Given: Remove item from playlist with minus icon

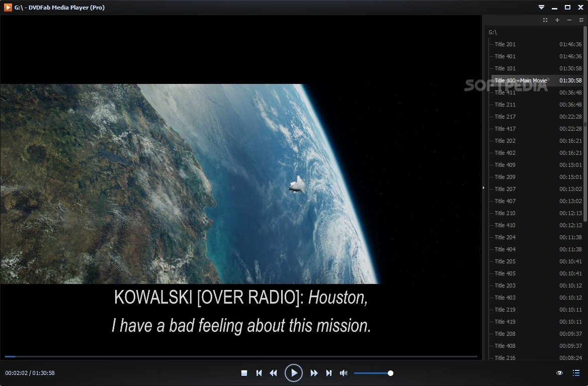Looking at the screenshot, I should tap(569, 20).
